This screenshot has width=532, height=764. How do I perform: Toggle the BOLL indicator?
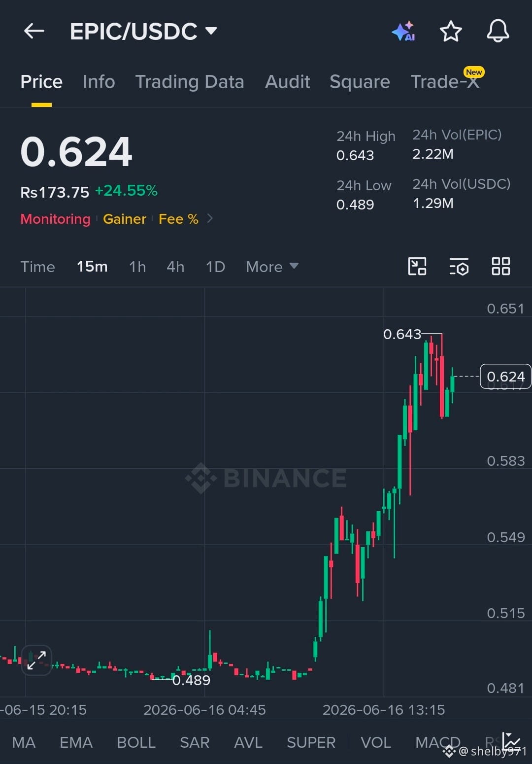click(136, 742)
